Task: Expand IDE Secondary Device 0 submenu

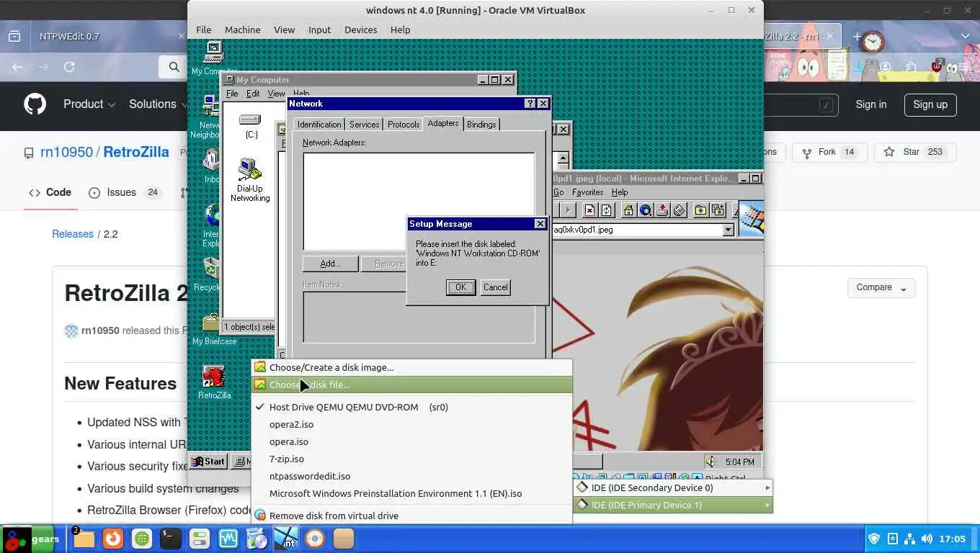Action: 673,487
